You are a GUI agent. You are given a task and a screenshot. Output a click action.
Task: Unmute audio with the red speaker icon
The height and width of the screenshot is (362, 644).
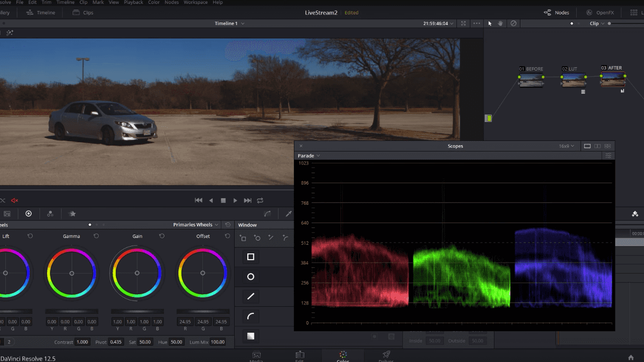[15, 201]
